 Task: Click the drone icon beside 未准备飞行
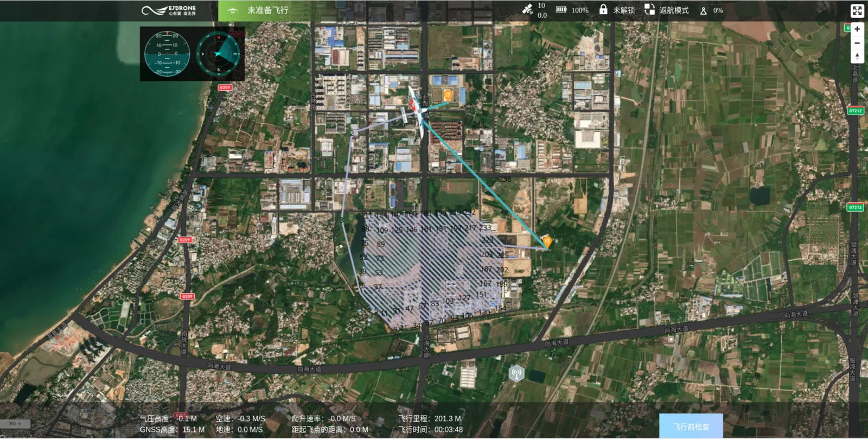pos(233,10)
